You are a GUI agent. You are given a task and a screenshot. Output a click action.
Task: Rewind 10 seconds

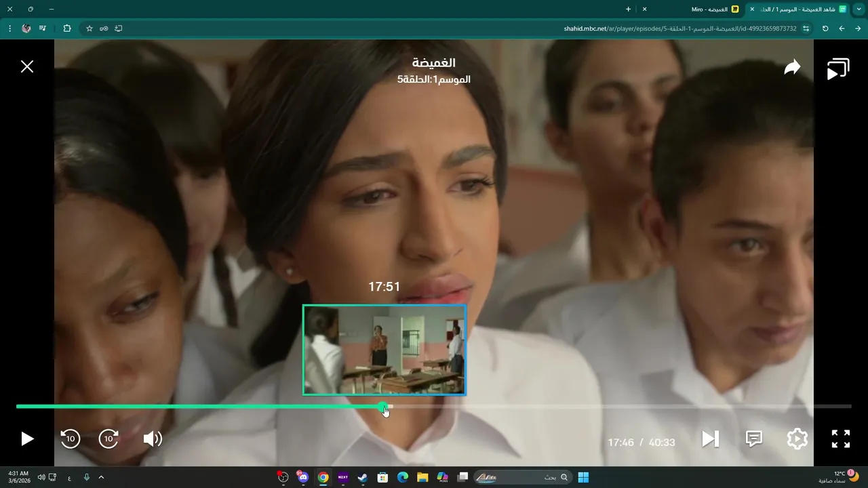(70, 439)
